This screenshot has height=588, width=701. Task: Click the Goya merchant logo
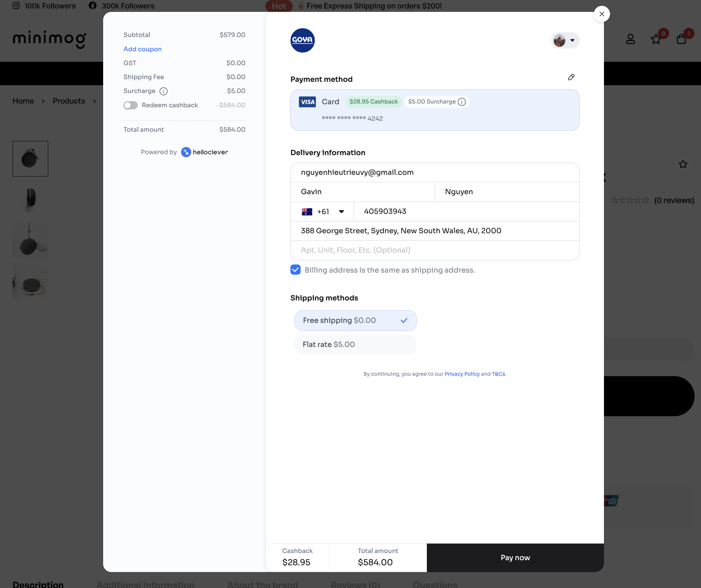point(302,40)
